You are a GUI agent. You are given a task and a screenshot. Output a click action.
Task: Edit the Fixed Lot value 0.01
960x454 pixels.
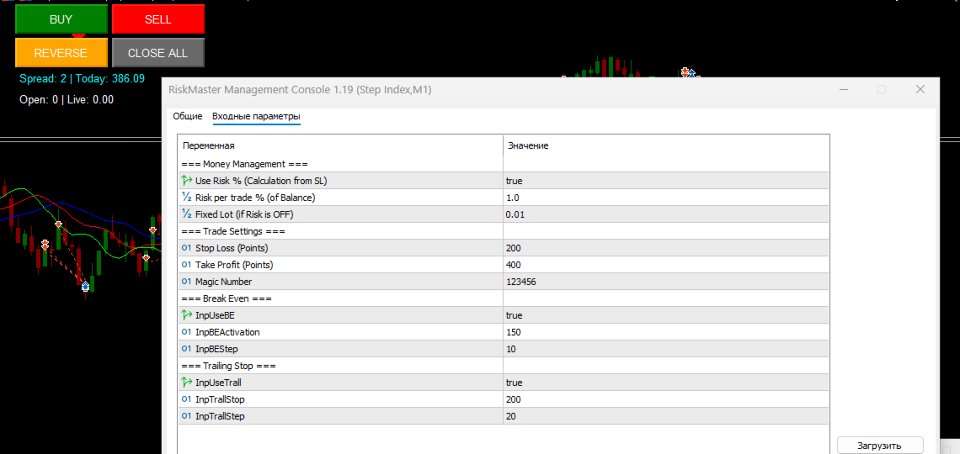tap(515, 214)
